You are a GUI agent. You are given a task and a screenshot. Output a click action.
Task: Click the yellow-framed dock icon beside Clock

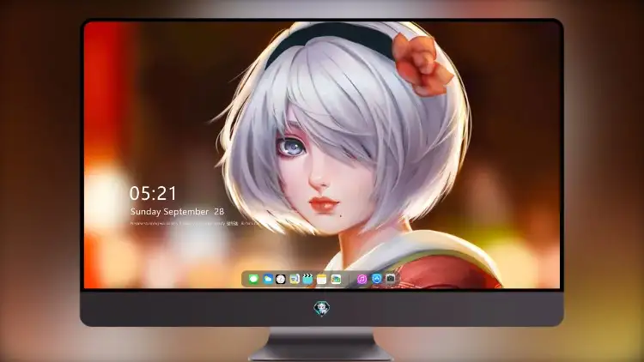click(x=294, y=279)
